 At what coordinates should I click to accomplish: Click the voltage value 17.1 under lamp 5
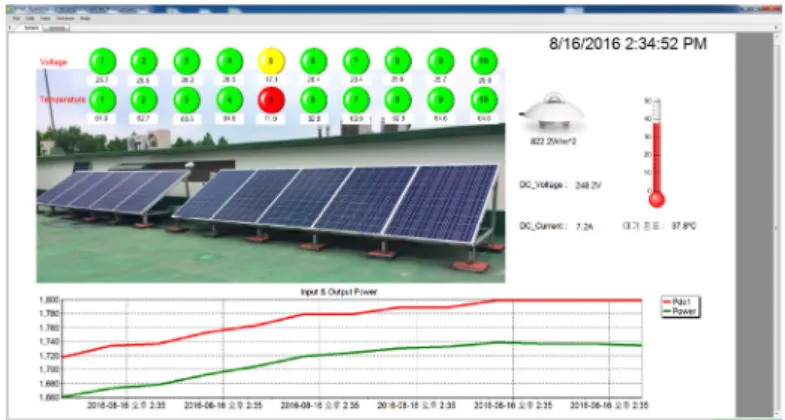tap(272, 80)
